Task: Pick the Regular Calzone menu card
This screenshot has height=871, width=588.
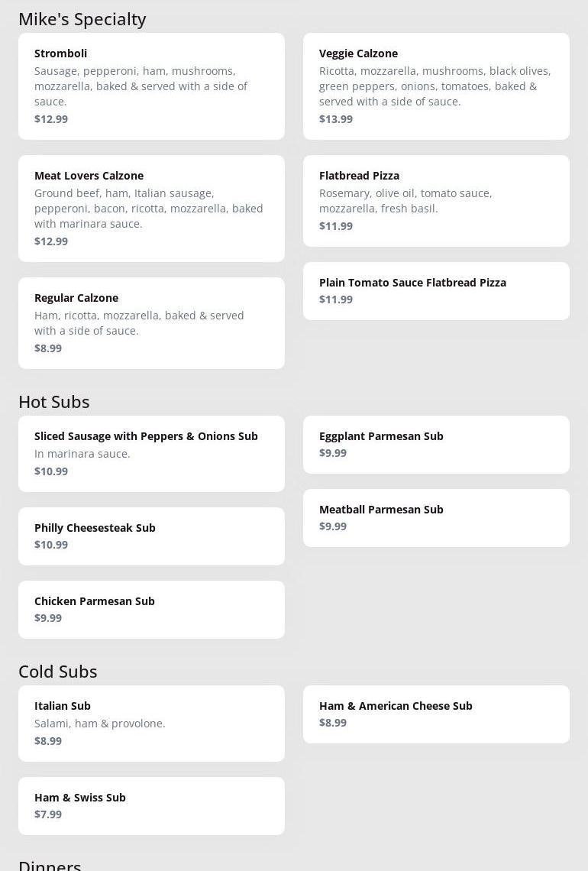Action: 151,322
